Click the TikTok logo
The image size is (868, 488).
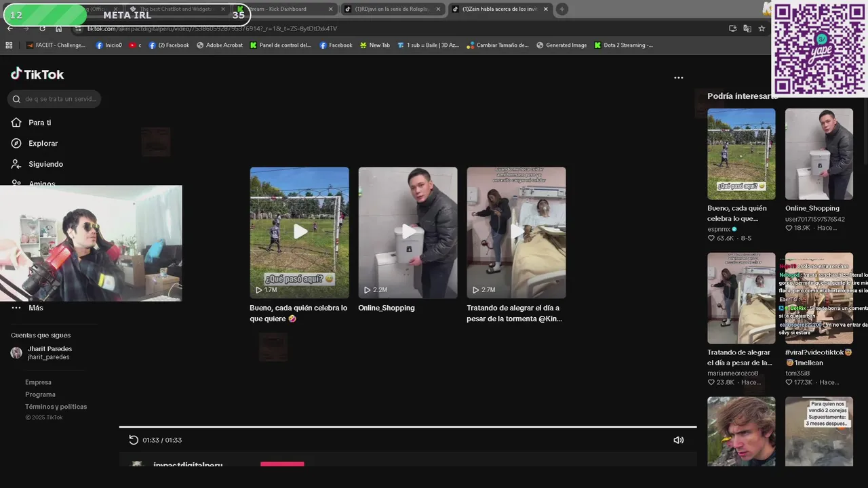[x=37, y=74]
